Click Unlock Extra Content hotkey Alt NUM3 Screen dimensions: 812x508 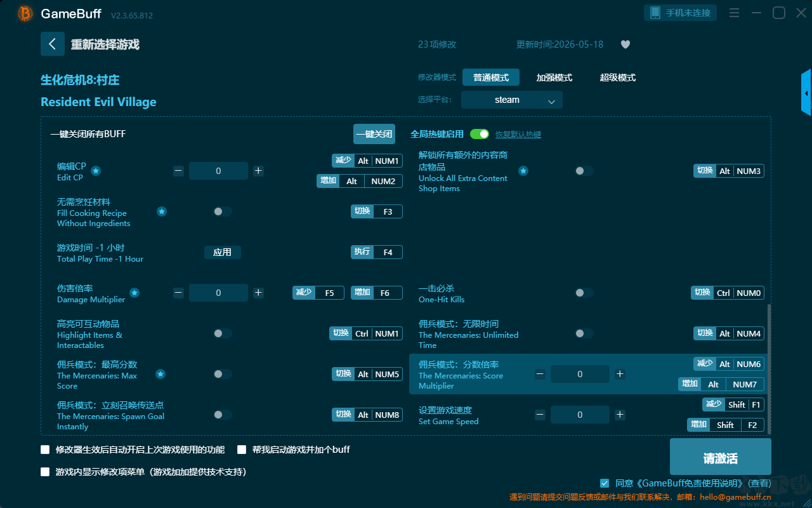coord(729,171)
